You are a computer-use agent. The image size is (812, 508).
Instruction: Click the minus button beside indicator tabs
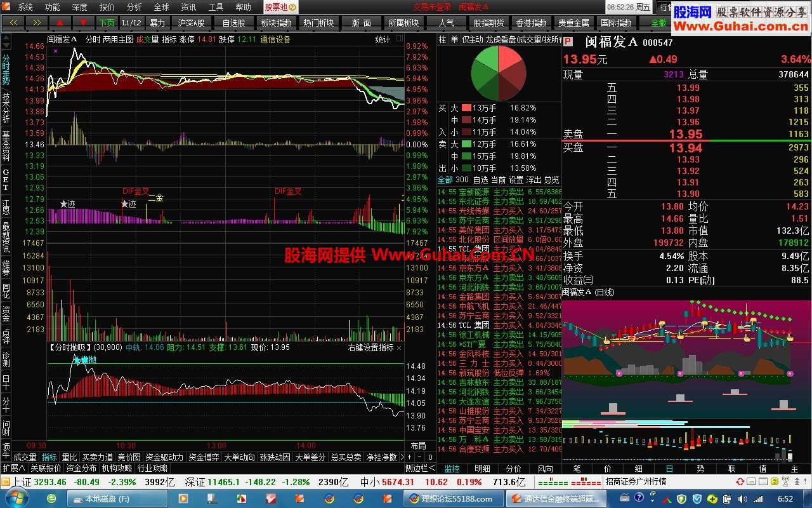(419, 457)
